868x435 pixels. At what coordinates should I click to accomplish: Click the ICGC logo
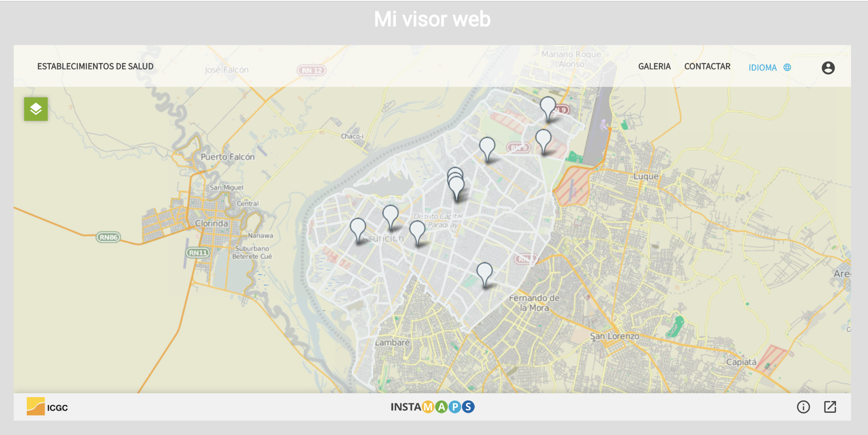pyautogui.click(x=47, y=407)
